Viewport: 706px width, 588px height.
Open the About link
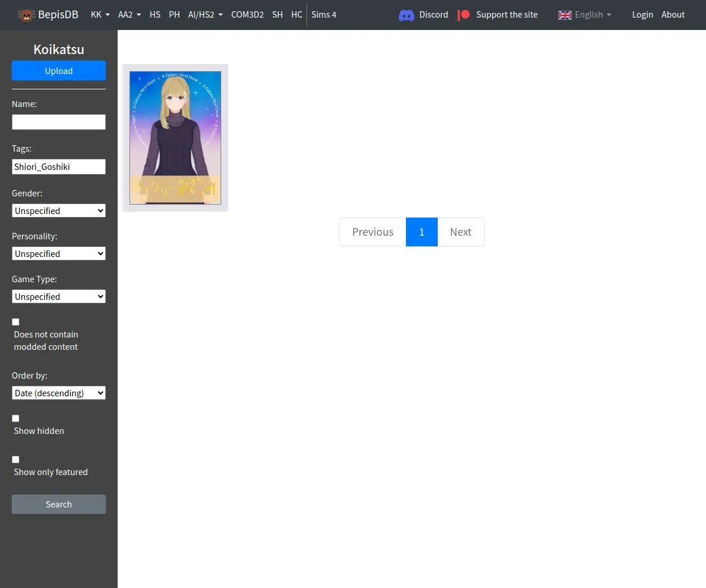[x=673, y=15]
